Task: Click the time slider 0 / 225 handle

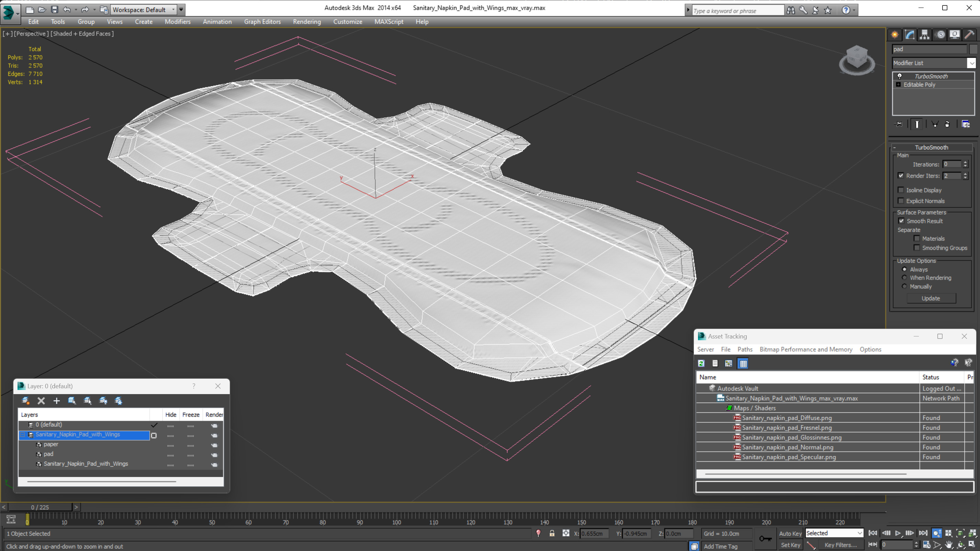Action: pyautogui.click(x=40, y=507)
